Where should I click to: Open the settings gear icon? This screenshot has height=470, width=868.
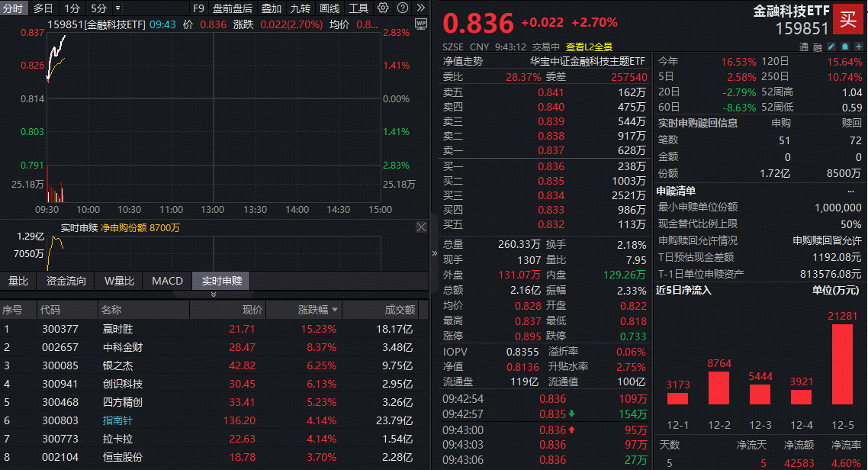click(383, 8)
